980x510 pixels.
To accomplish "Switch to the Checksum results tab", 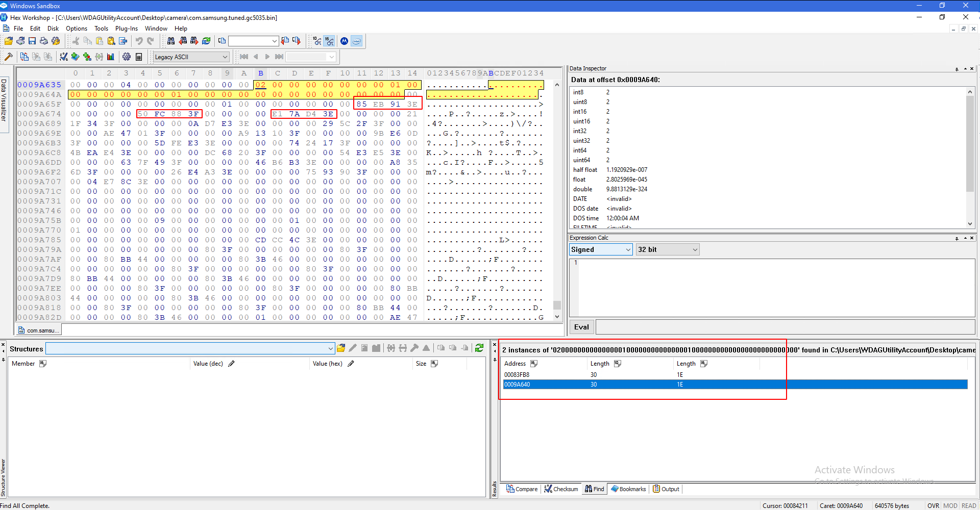I will click(x=561, y=489).
